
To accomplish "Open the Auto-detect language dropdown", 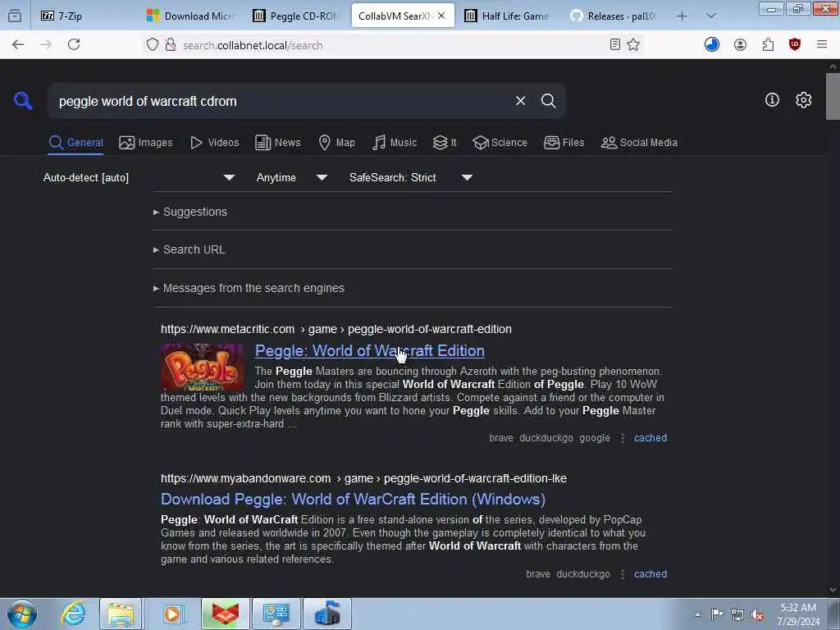I will (139, 177).
